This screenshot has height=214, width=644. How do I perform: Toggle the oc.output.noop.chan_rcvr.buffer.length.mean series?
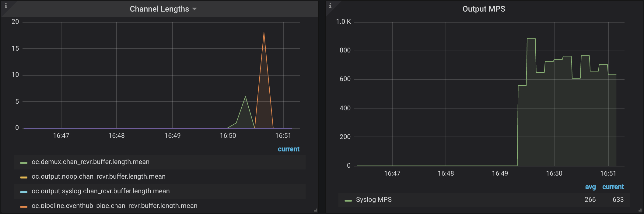(x=98, y=177)
